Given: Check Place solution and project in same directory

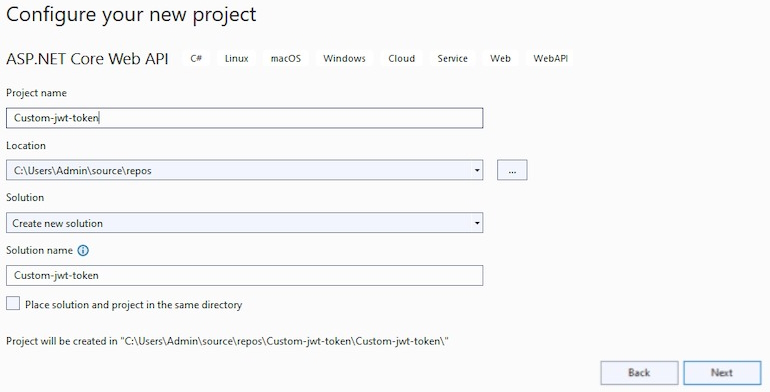Looking at the screenshot, I should click(x=13, y=304).
